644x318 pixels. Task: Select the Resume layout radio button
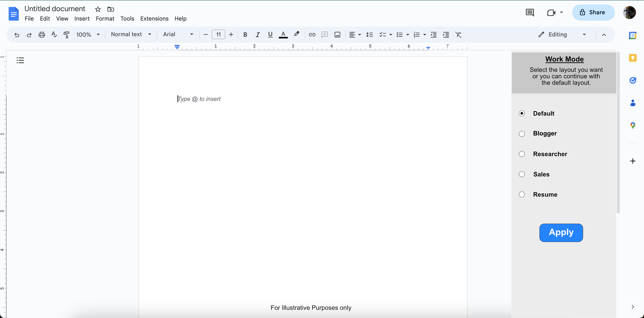(x=522, y=195)
